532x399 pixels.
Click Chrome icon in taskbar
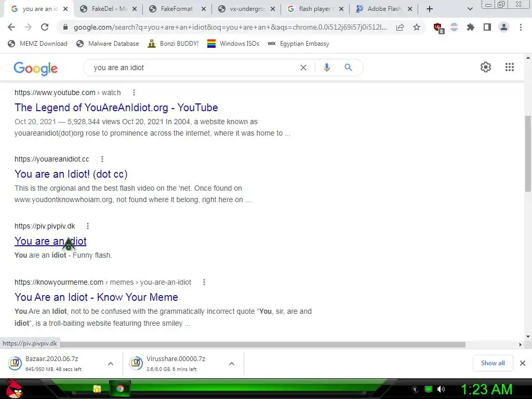120,389
